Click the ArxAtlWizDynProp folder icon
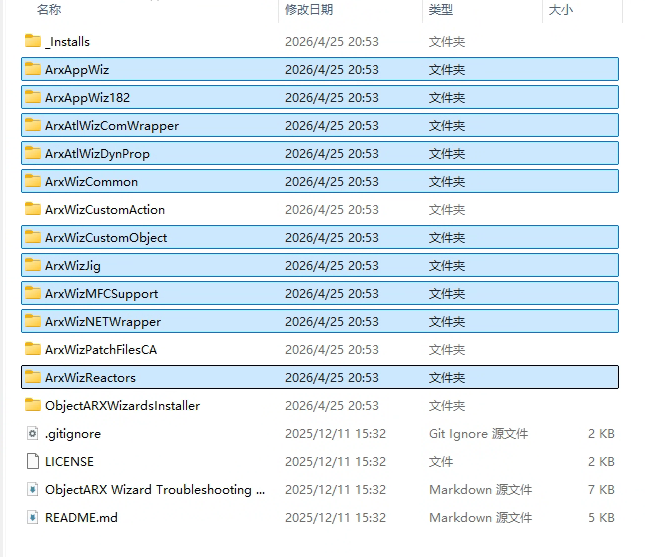The width and height of the screenshot is (645, 557). 32,153
